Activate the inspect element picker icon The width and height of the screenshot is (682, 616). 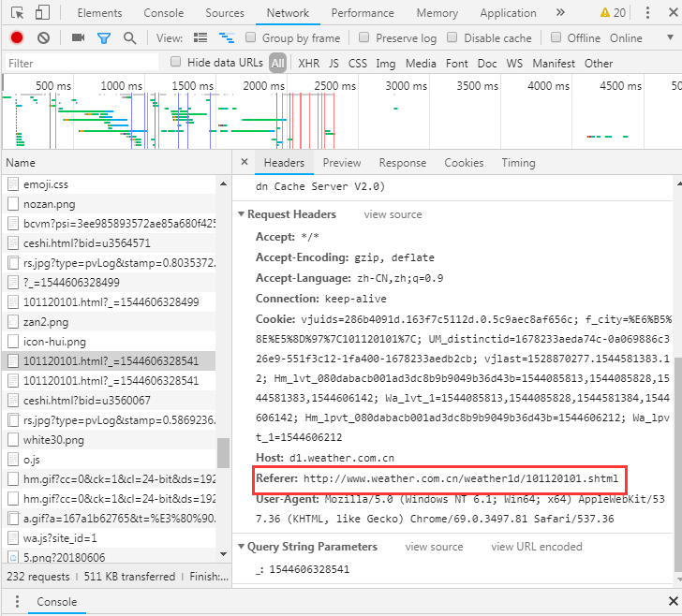point(17,12)
